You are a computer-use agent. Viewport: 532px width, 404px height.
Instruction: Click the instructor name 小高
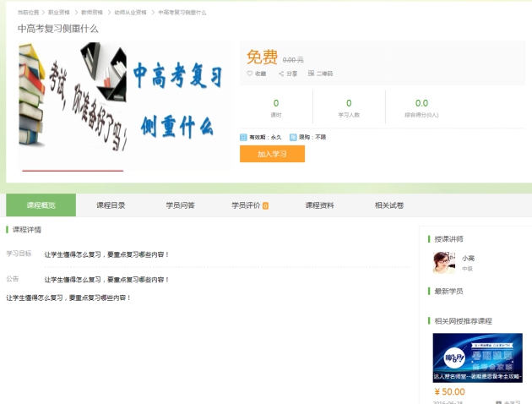pos(468,258)
